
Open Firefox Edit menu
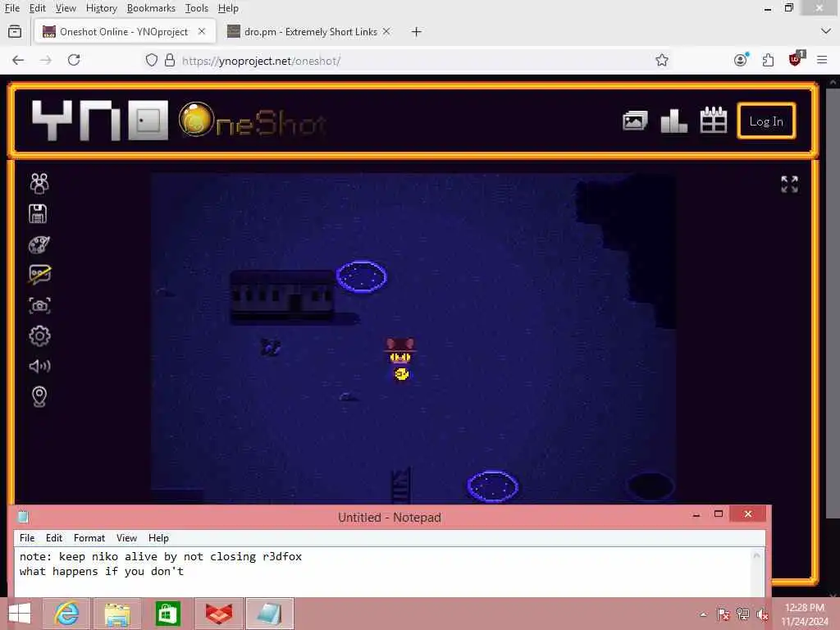(37, 8)
